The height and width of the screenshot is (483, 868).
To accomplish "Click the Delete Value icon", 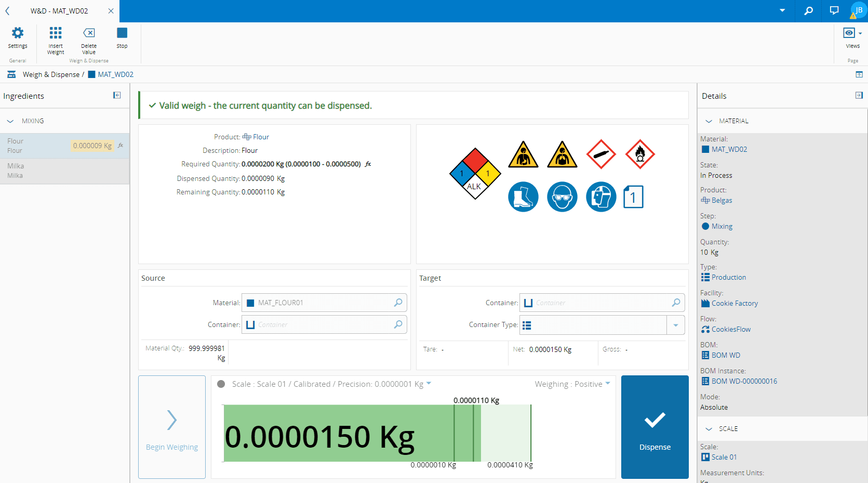I will [89, 33].
